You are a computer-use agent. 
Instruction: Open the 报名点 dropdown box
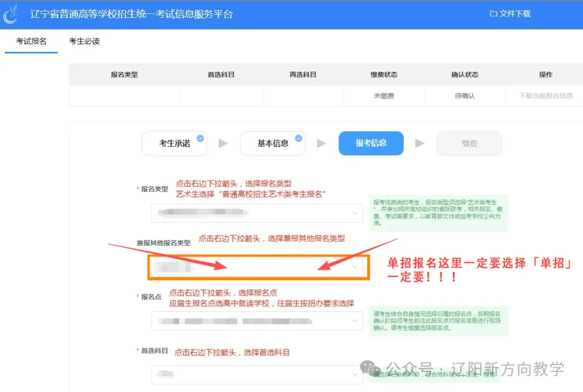point(257,321)
